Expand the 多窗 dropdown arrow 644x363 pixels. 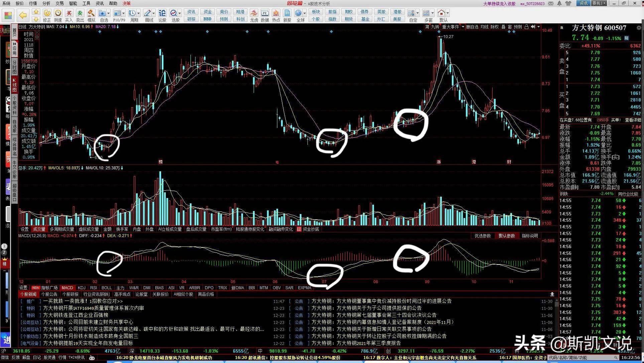432,13
